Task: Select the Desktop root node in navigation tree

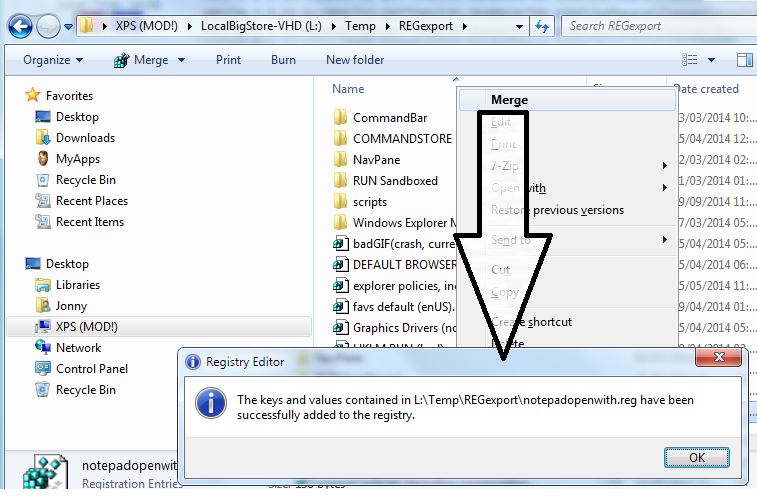Action: 57,264
